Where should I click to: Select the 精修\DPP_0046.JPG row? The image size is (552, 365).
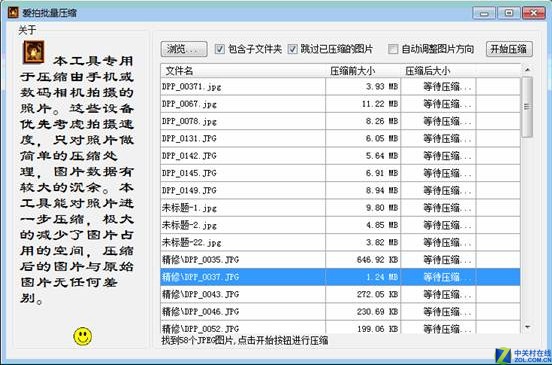[x=340, y=311]
